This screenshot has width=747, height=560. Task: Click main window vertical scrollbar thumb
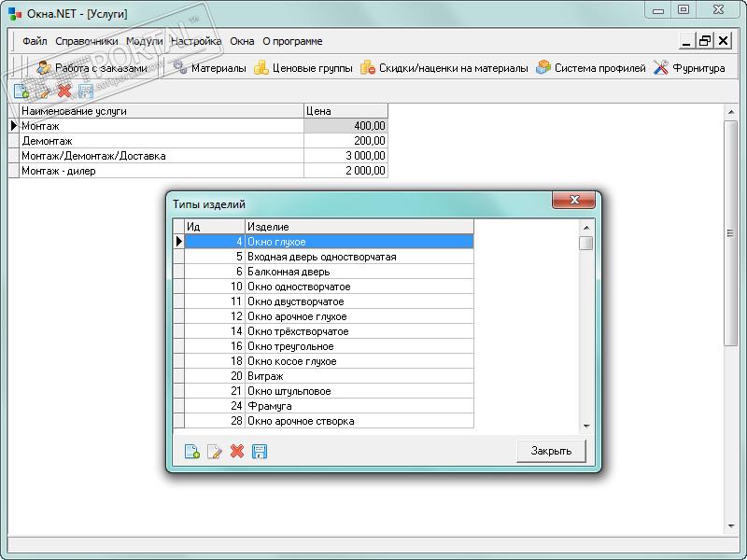click(730, 233)
